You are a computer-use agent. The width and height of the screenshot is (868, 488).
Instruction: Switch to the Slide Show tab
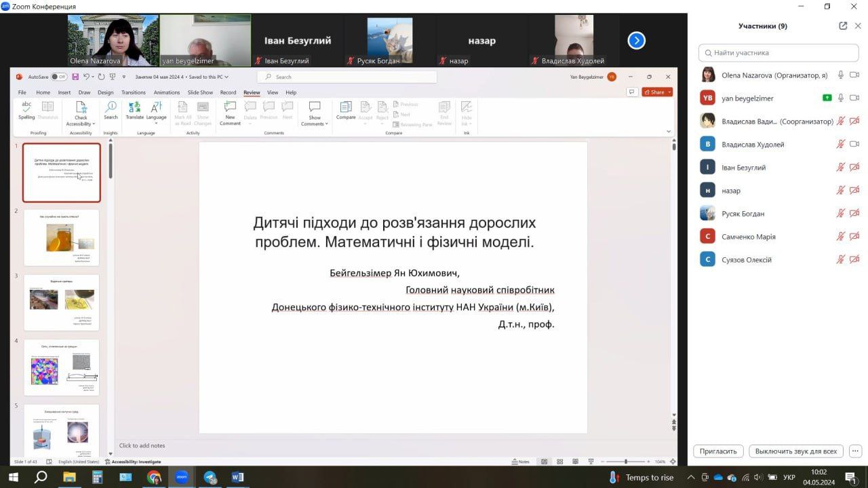coord(200,92)
